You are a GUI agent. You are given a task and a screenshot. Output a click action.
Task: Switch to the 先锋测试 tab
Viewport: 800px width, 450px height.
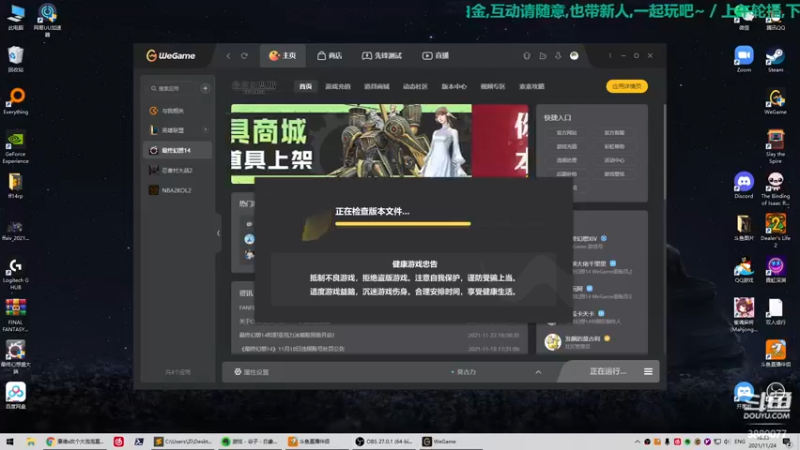[382, 56]
